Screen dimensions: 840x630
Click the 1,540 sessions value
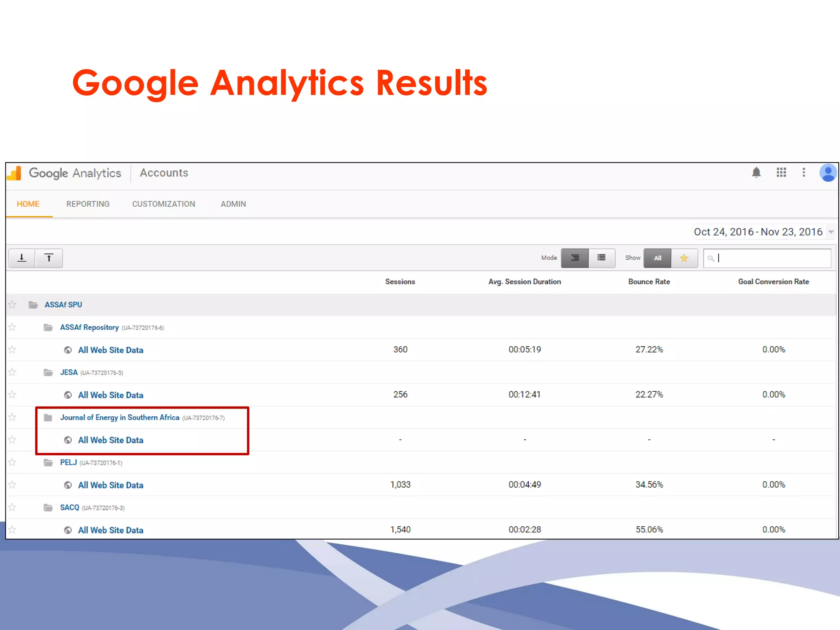400,530
